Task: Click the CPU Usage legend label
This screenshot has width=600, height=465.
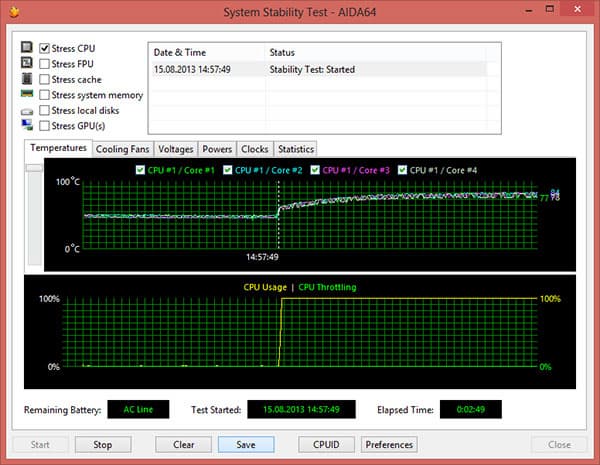Action: [x=265, y=287]
